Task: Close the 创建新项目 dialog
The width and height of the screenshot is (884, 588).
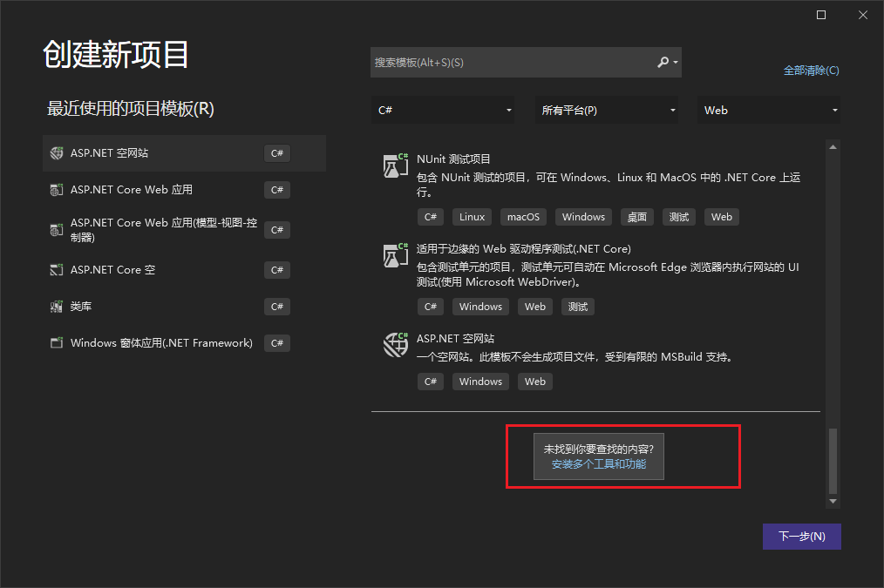Action: tap(862, 15)
